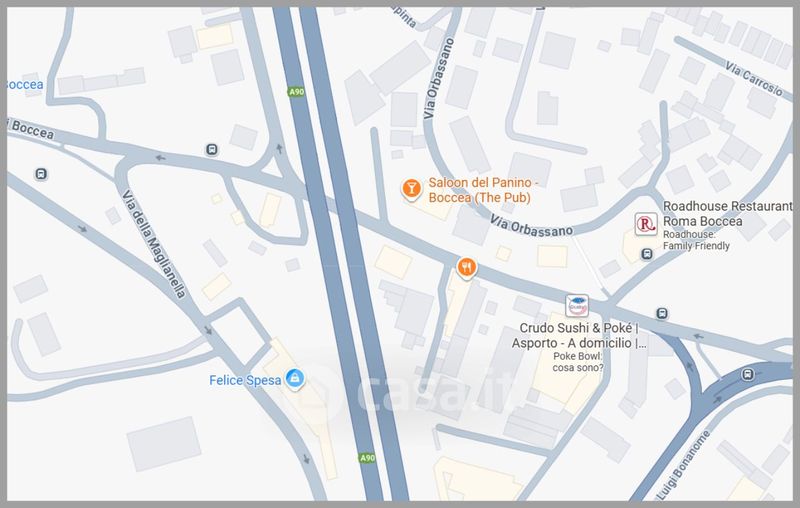Click the Via della Maglianella street label
The height and width of the screenshot is (508, 800).
(154, 244)
